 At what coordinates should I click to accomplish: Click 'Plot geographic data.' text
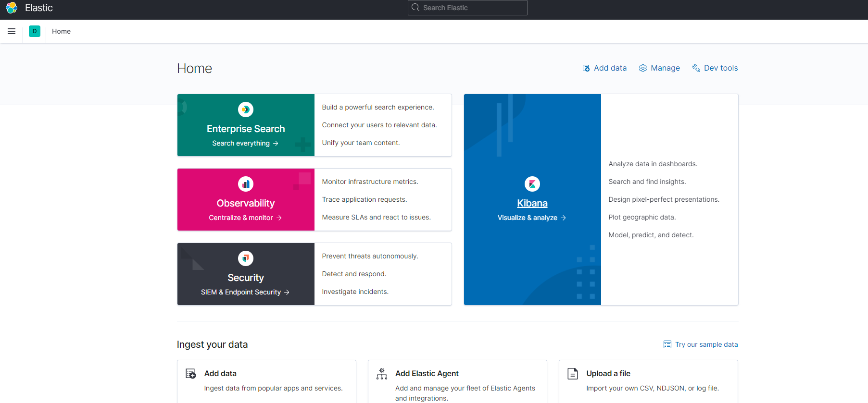tap(642, 217)
